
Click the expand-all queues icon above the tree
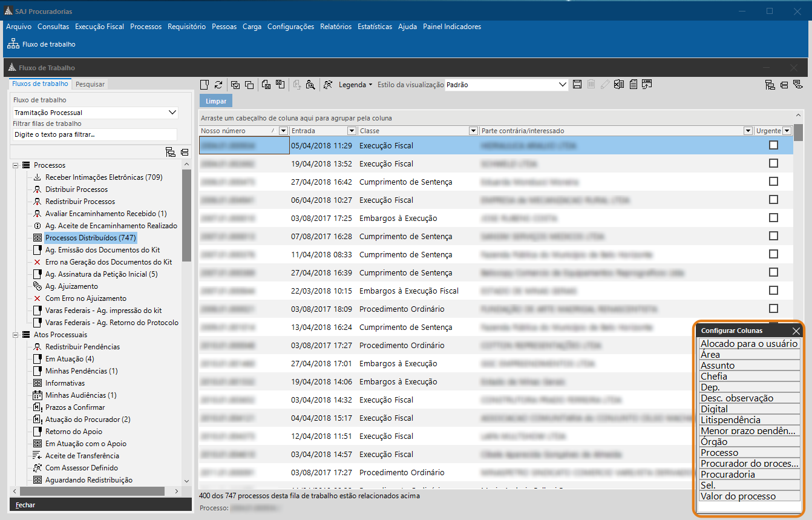[170, 152]
